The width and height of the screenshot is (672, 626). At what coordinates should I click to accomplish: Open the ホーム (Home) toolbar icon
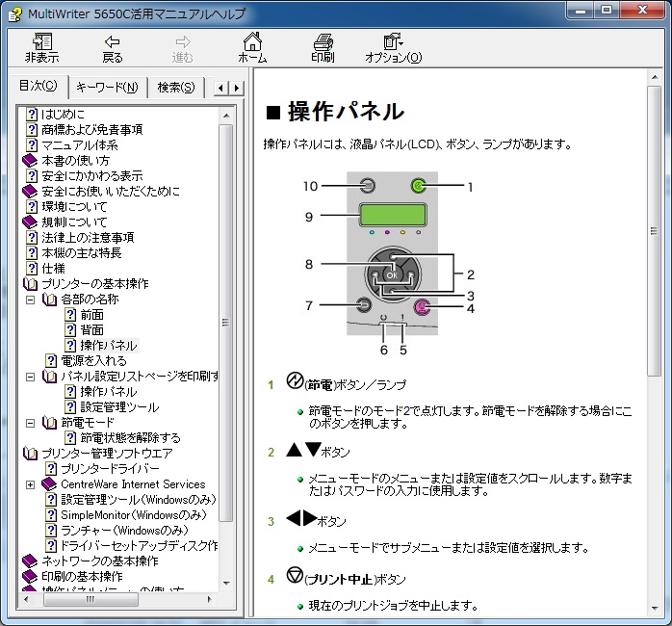[252, 47]
